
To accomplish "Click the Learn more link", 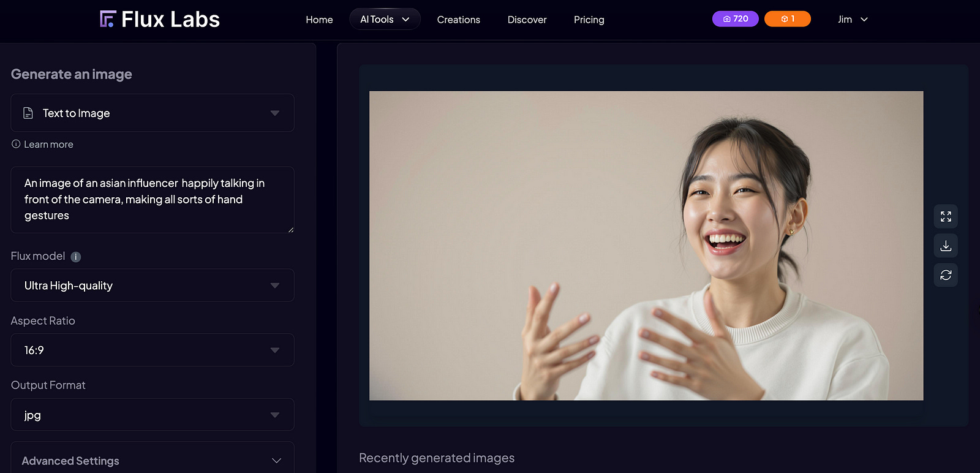I will coord(48,144).
